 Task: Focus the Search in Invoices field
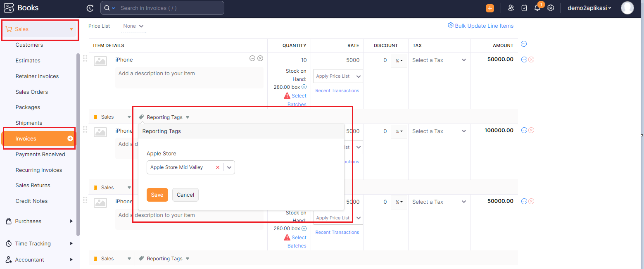pyautogui.click(x=171, y=8)
